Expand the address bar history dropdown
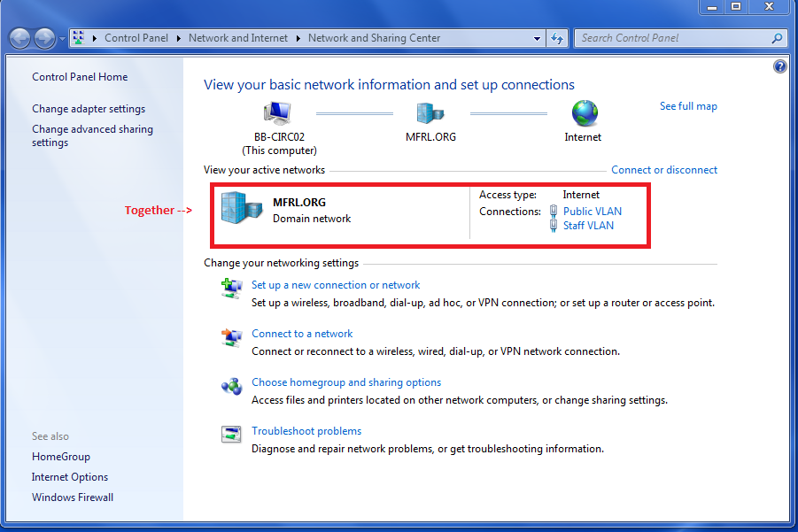The height and width of the screenshot is (532, 798). tap(537, 38)
